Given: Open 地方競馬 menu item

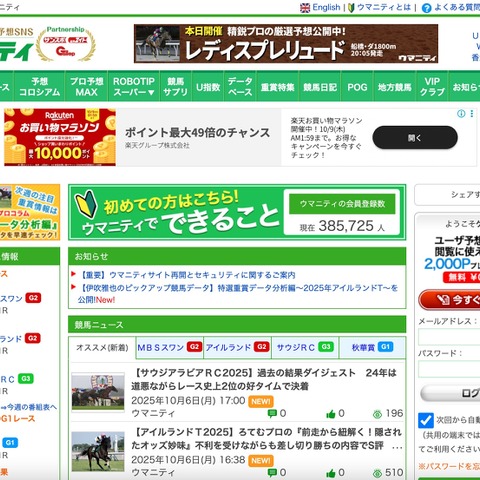Looking at the screenshot, I should [x=395, y=87].
